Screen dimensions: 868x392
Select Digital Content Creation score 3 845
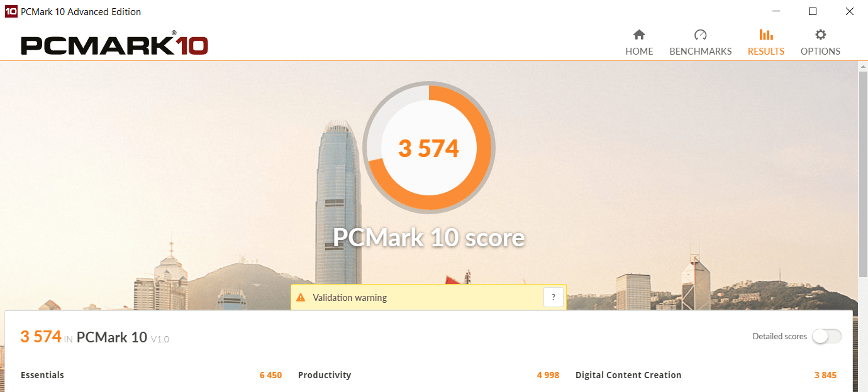click(x=825, y=375)
